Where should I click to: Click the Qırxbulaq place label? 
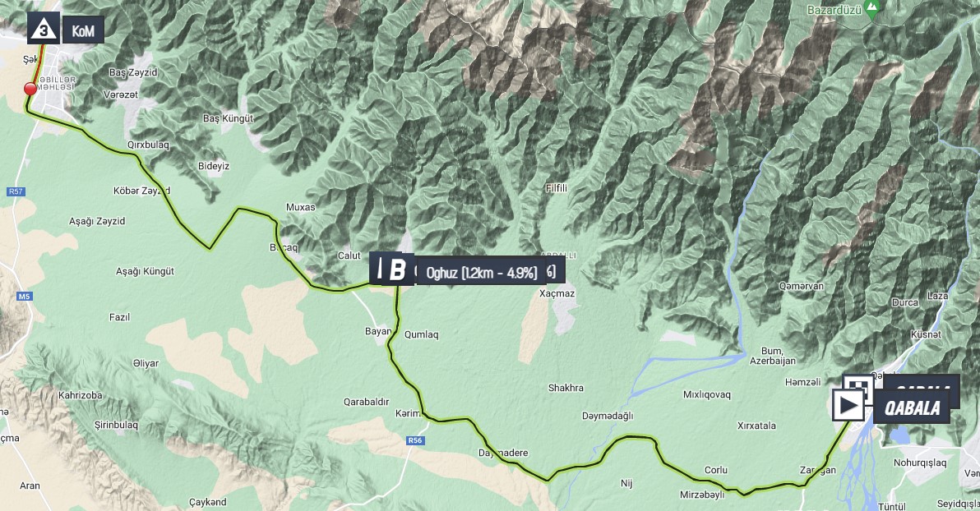[x=148, y=145]
